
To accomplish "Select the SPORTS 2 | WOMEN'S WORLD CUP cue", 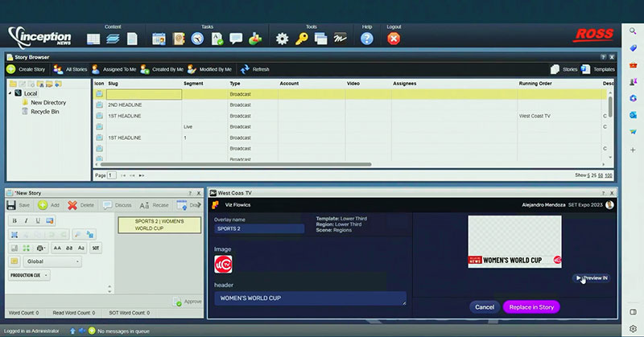I will pyautogui.click(x=159, y=225).
